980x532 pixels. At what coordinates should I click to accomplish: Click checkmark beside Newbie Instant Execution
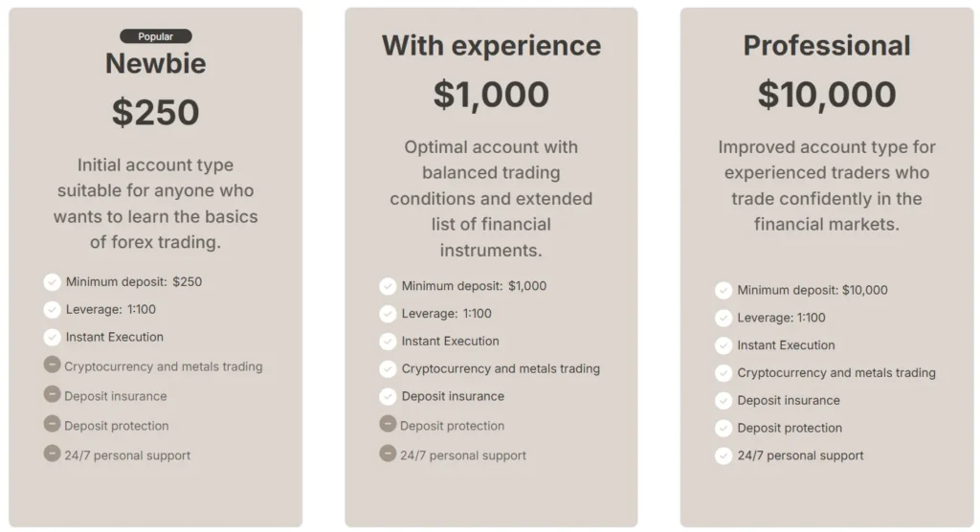(x=52, y=337)
